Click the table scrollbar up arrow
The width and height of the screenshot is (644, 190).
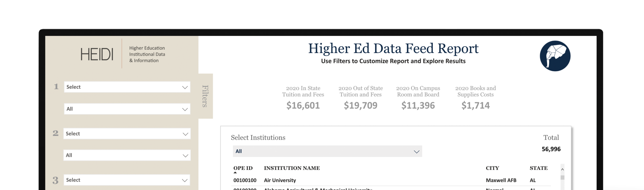[562, 169]
